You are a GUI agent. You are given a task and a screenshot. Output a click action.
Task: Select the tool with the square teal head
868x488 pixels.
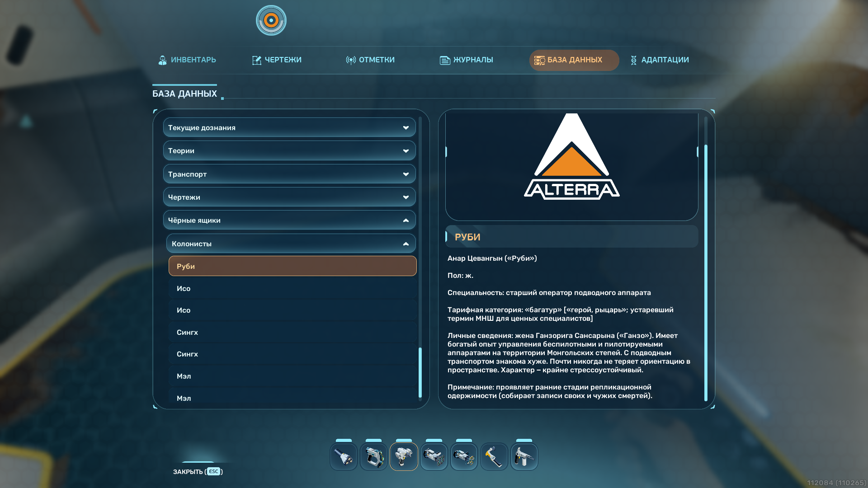tap(434, 456)
